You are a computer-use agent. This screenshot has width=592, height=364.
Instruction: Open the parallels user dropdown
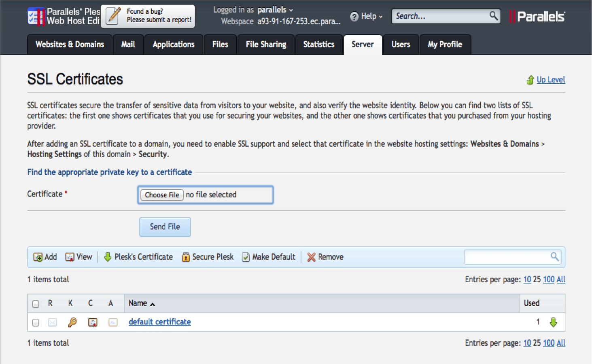click(x=275, y=10)
